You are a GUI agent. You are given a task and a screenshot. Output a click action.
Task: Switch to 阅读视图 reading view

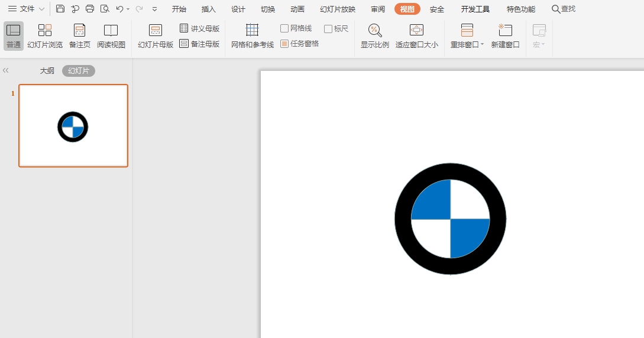tap(111, 36)
